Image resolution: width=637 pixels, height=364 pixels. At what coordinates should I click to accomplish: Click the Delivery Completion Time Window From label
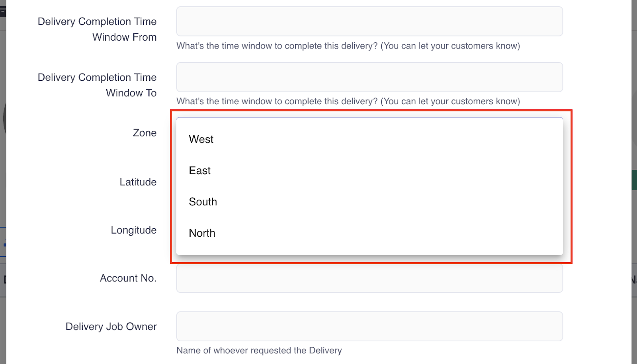[97, 29]
